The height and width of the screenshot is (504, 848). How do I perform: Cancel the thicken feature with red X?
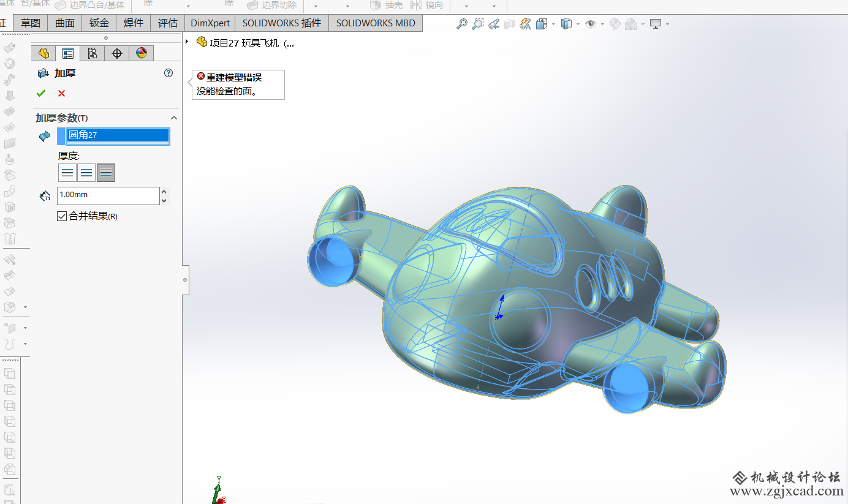[x=61, y=93]
